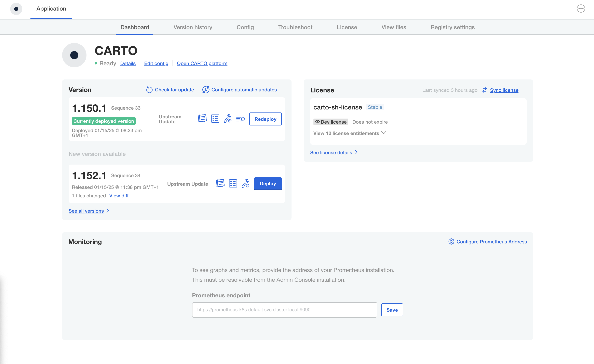Click wrench edit config icon for 1.152.1
Viewport: 594px width, 364px height.
pos(245,183)
